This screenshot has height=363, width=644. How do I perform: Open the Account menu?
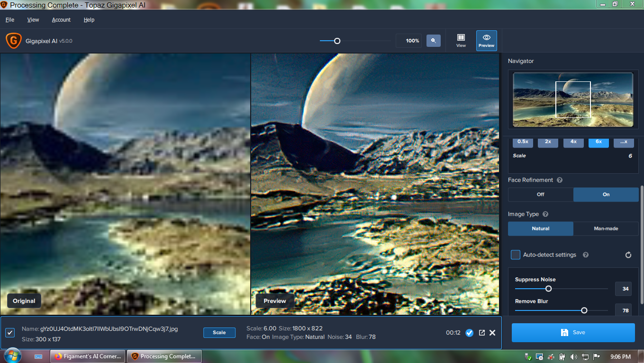click(61, 20)
